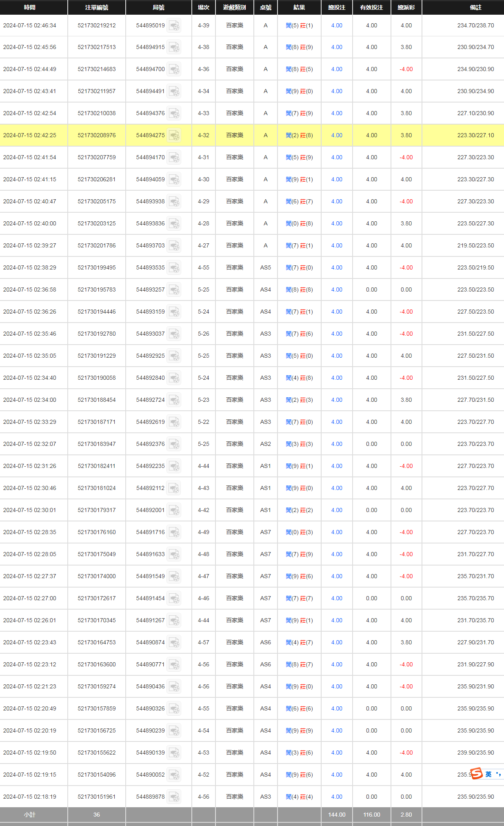Click the Sogou input method S icon

476,774
